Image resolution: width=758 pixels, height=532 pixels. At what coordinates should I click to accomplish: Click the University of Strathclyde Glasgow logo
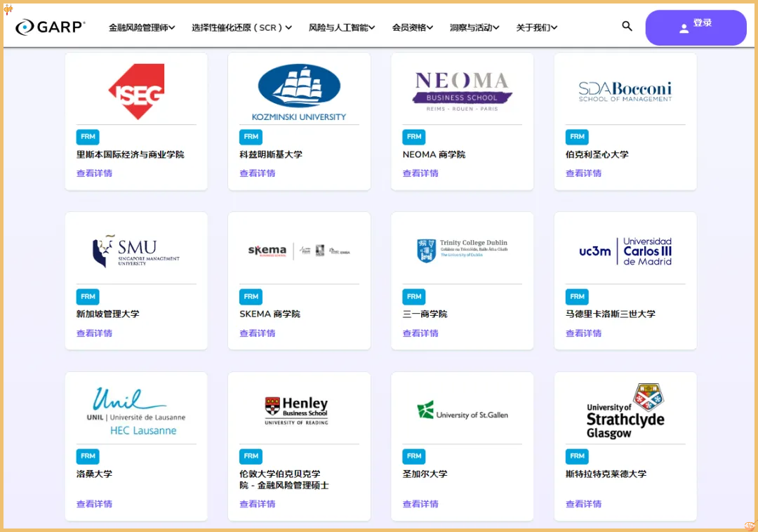coord(625,411)
